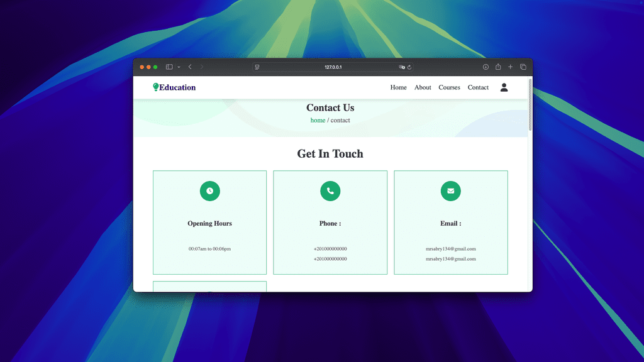
Task: Open the Courses nav menu item
Action: (449, 87)
